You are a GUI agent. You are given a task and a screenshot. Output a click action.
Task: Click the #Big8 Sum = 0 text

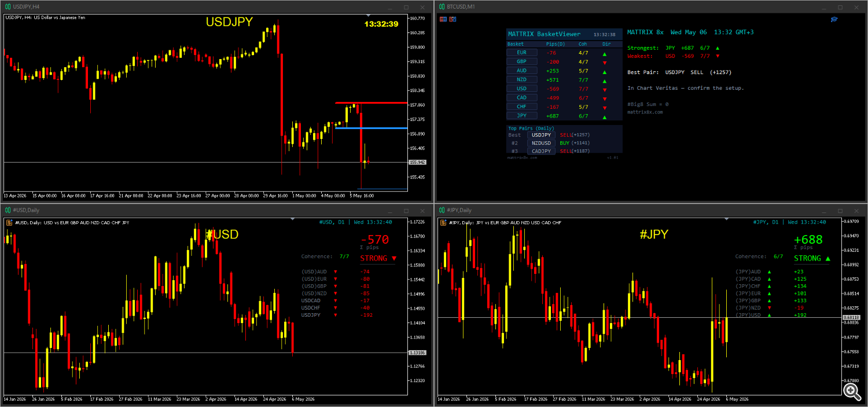tap(648, 104)
